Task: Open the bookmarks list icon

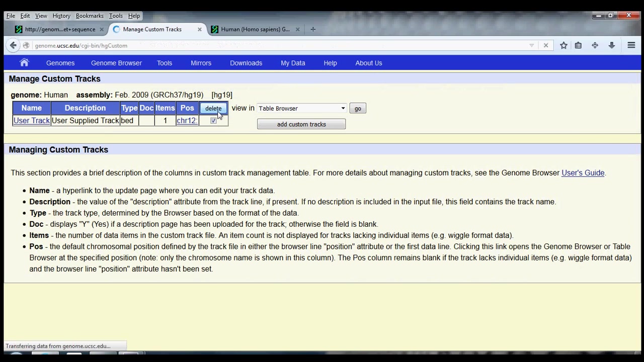Action: (578, 45)
